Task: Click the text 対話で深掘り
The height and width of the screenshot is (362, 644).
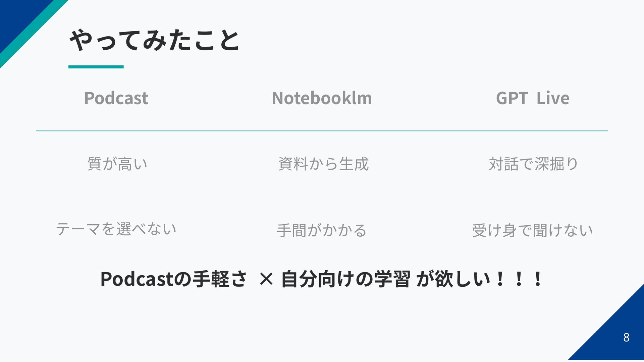Action: click(533, 164)
